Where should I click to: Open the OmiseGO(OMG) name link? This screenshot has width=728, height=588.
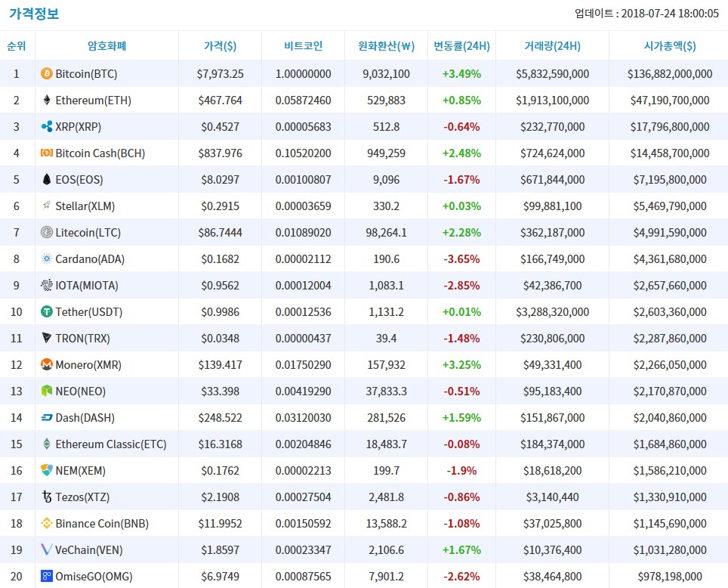[94, 577]
